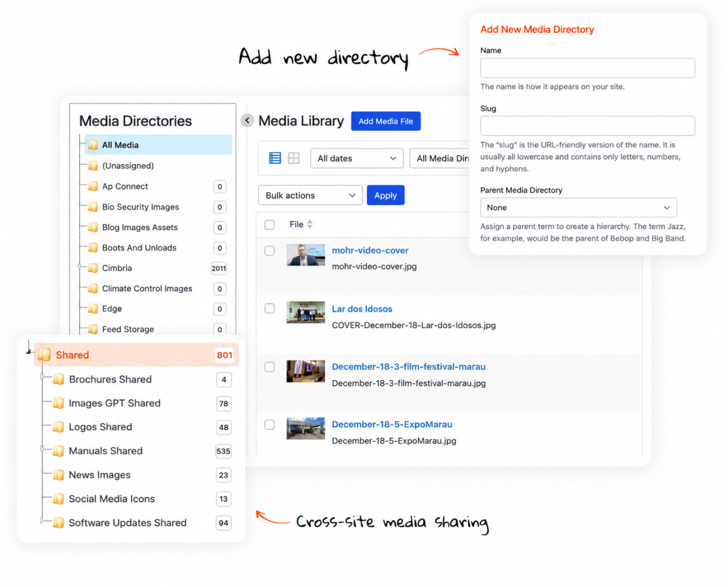This screenshot has width=728, height=587.
Task: Click the ExpoMarau thumbnail
Action: click(x=305, y=429)
